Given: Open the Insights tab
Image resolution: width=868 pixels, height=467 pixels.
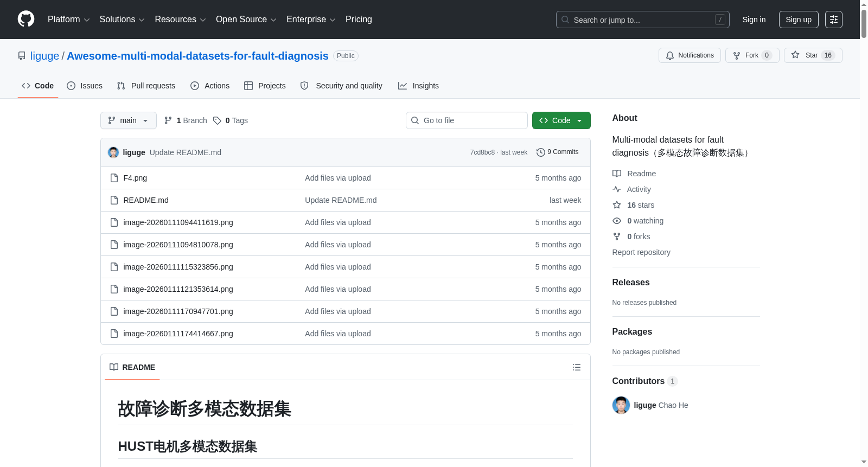Looking at the screenshot, I should pyautogui.click(x=418, y=86).
